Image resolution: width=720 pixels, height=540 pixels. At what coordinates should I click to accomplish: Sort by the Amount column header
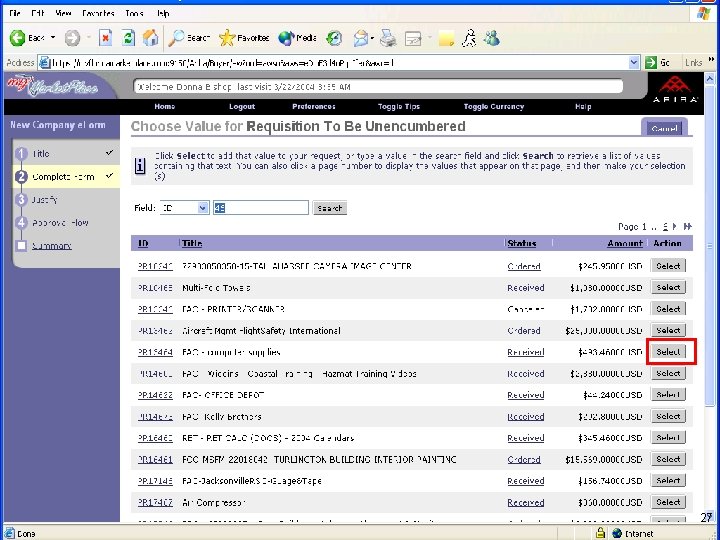click(624, 243)
